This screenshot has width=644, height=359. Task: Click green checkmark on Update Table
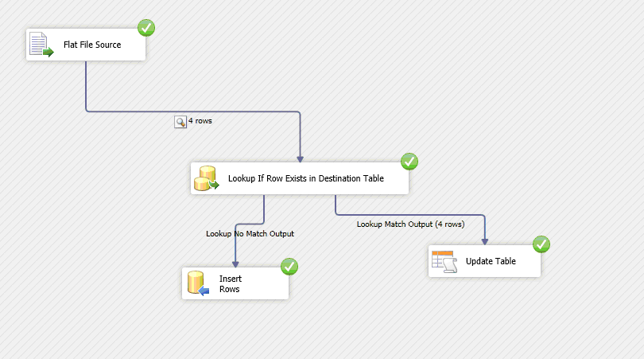541,244
